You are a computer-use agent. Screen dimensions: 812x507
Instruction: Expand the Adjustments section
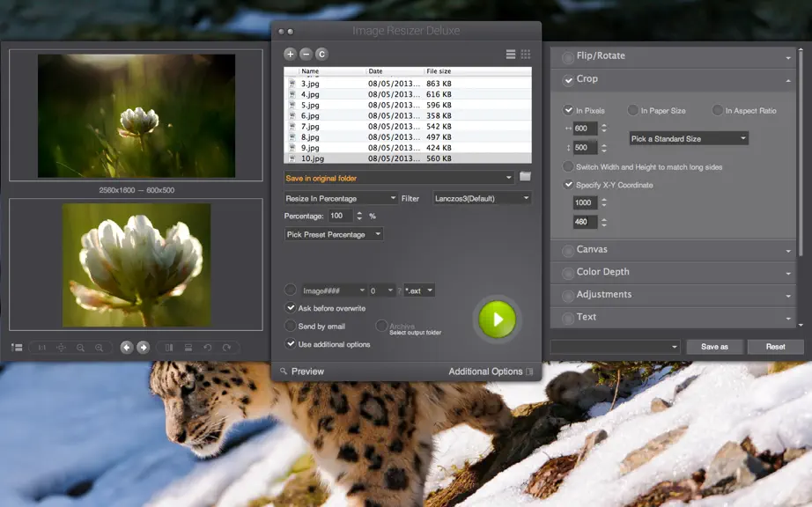click(x=673, y=295)
